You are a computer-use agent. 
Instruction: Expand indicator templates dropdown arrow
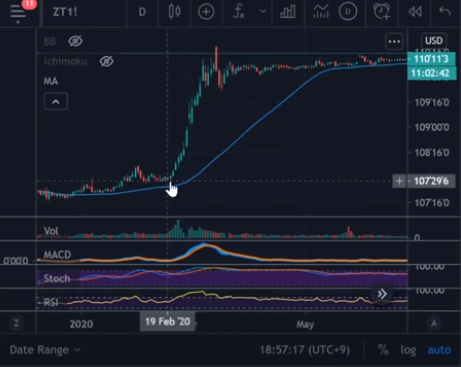(x=263, y=12)
